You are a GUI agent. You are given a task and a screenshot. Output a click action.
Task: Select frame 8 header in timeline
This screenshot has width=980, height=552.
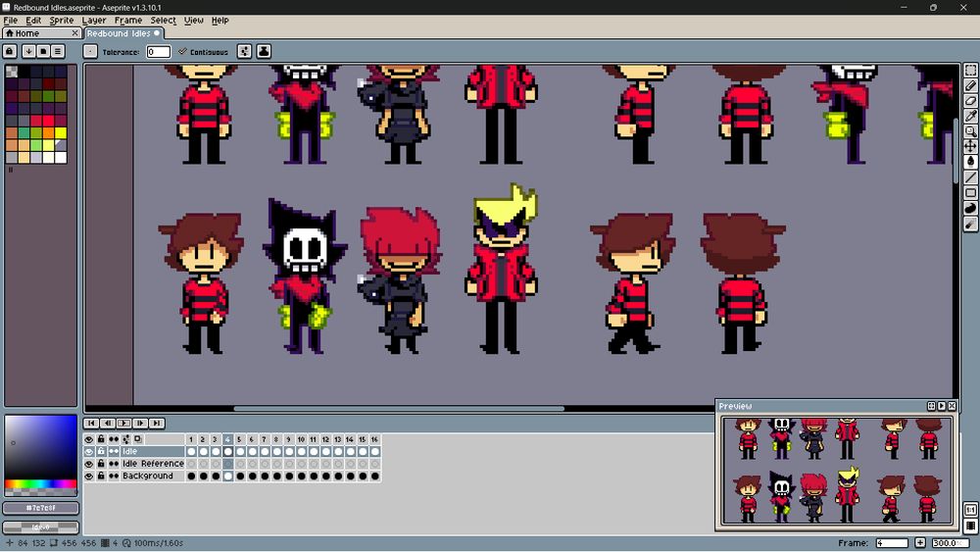coord(276,439)
